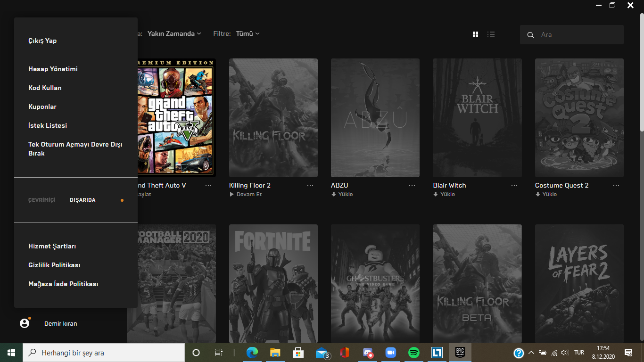
Task: Select the Layers of Fear 2 cover
Action: pyautogui.click(x=579, y=284)
